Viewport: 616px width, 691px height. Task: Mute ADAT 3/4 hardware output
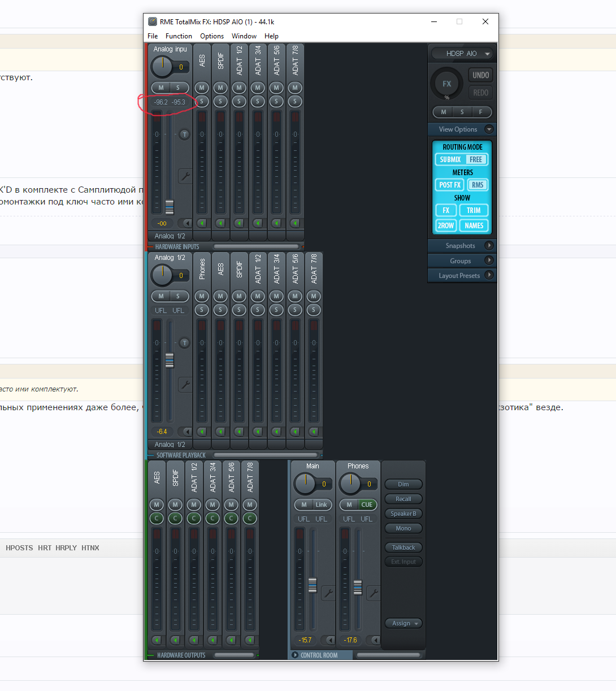[x=212, y=505]
